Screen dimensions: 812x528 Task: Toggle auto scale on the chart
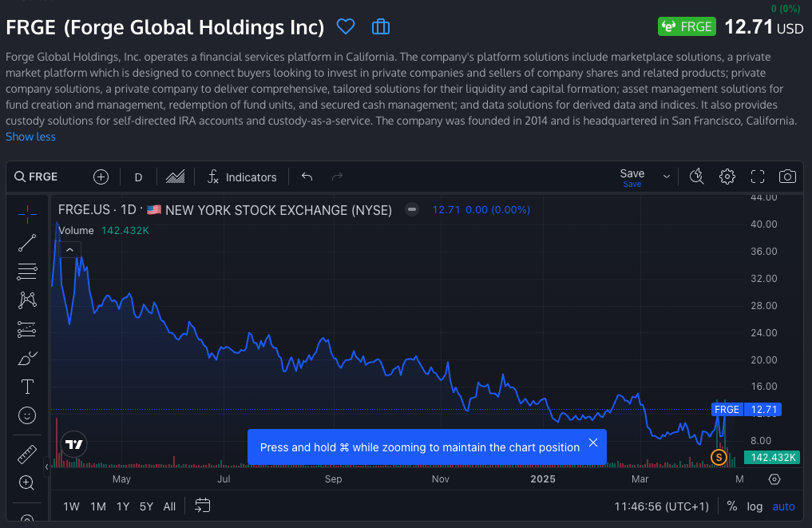coord(783,506)
